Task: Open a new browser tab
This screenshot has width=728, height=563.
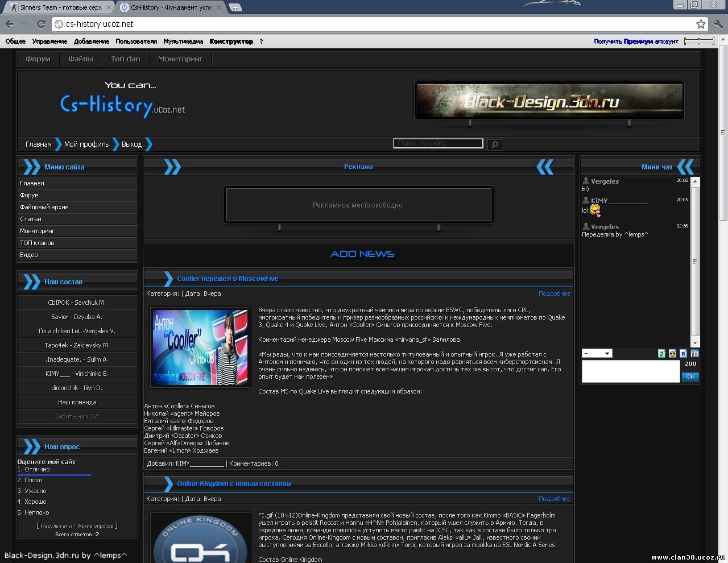Action: point(235,7)
